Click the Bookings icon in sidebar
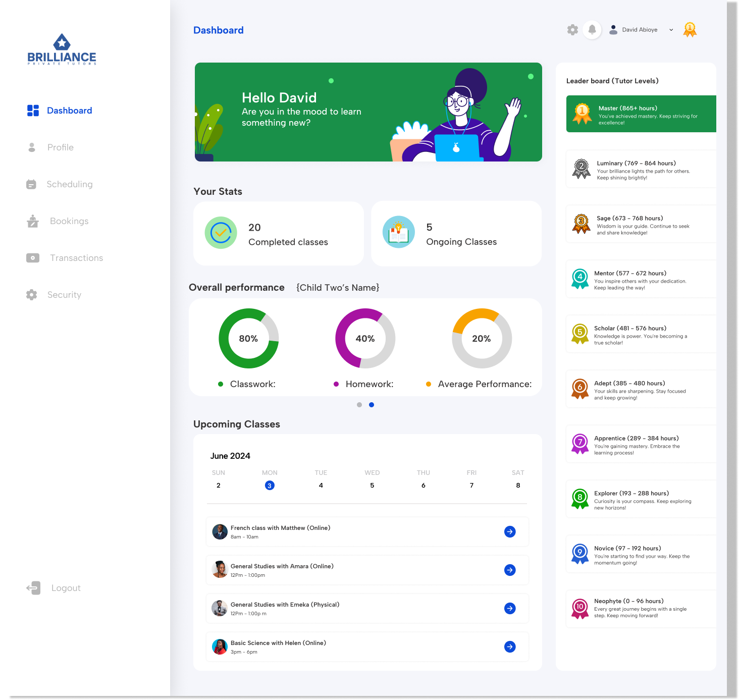This screenshot has width=739, height=700. 33,221
